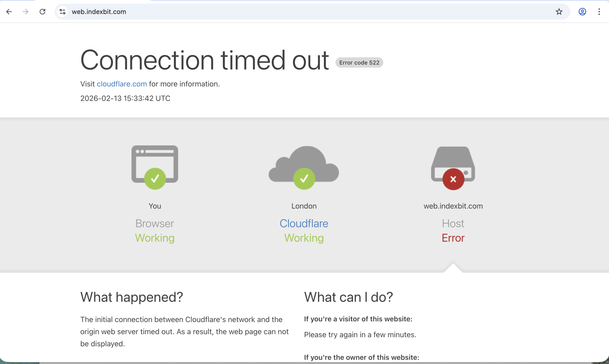Open the browser profile icon

tap(582, 11)
